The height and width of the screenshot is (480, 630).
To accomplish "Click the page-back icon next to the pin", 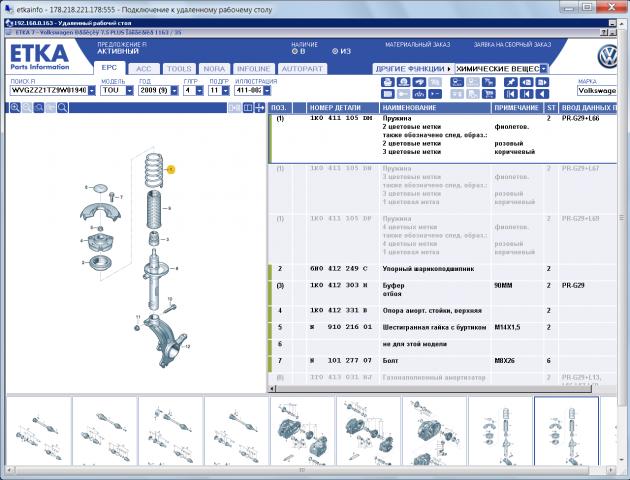I will 526,82.
